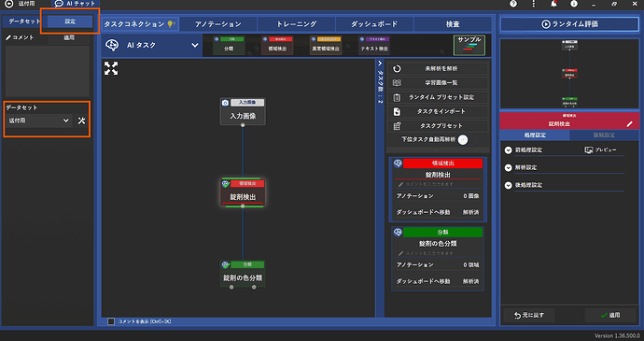Viewport: 644px width, 341px height.
Task: Click the ランタイム評価 button
Action: 569,24
